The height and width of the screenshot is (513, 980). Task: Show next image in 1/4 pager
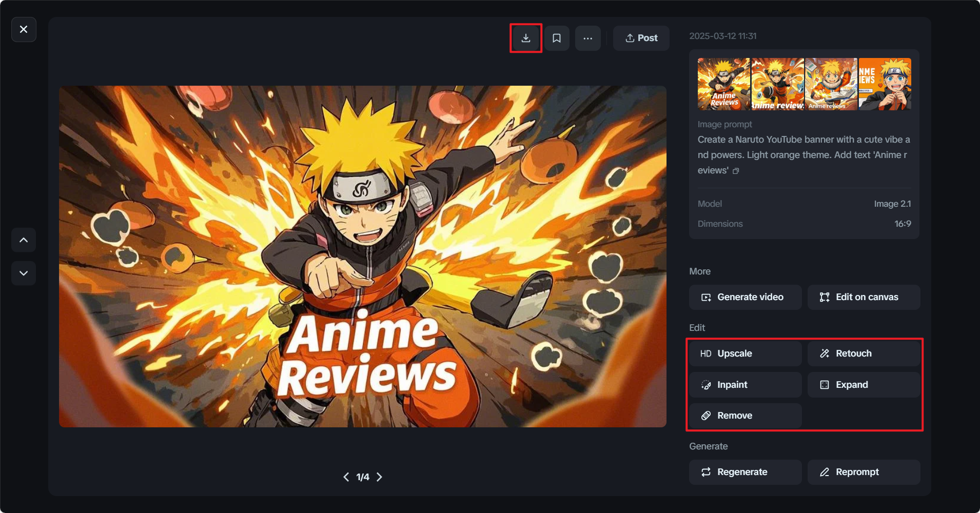[379, 477]
